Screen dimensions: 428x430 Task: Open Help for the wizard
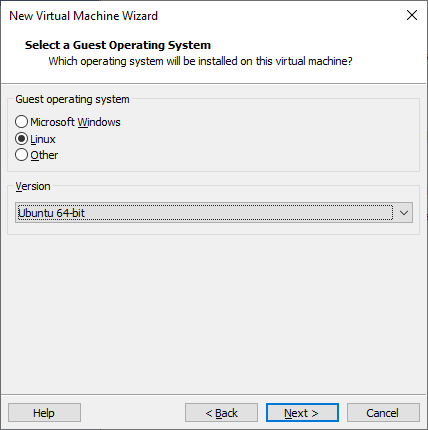tap(44, 413)
